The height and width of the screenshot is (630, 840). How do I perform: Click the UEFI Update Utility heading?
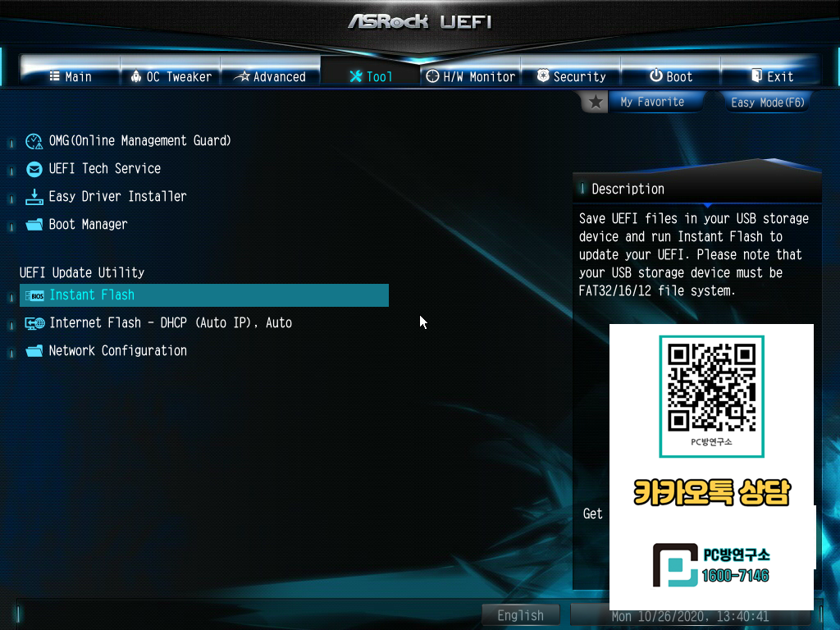point(82,272)
